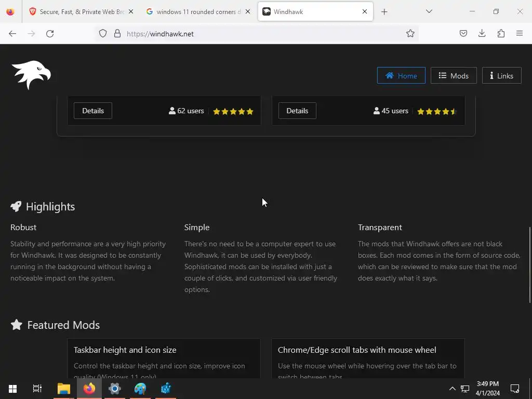The image size is (532, 399).
Task: Open Chrome/Edge scroll tabs with mouse wheel card
Action: coord(368,358)
